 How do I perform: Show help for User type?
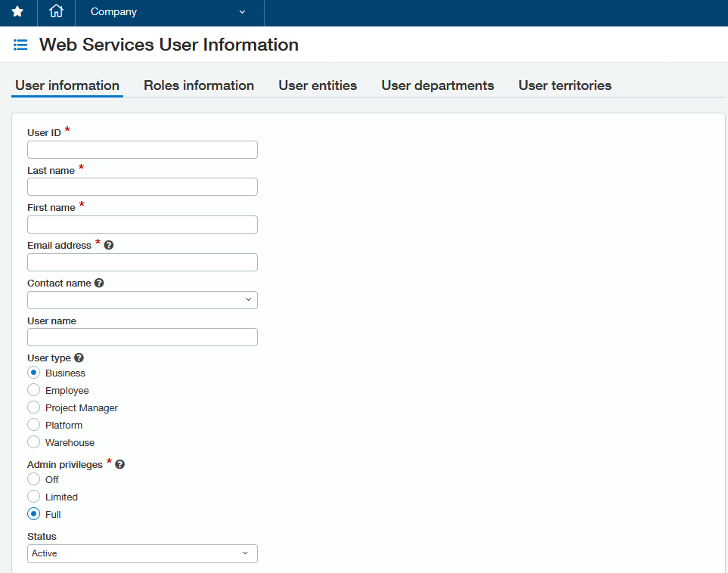[79, 358]
